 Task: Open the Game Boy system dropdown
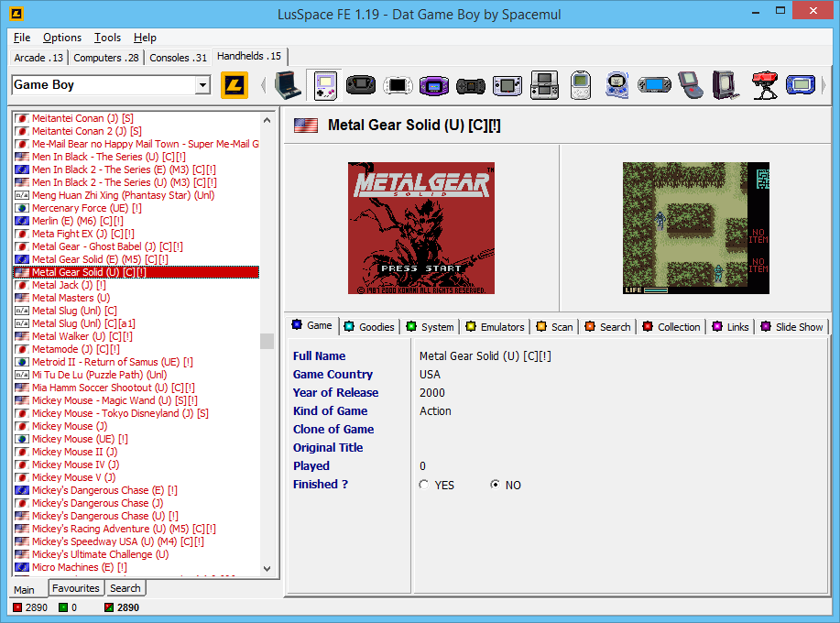coord(202,85)
